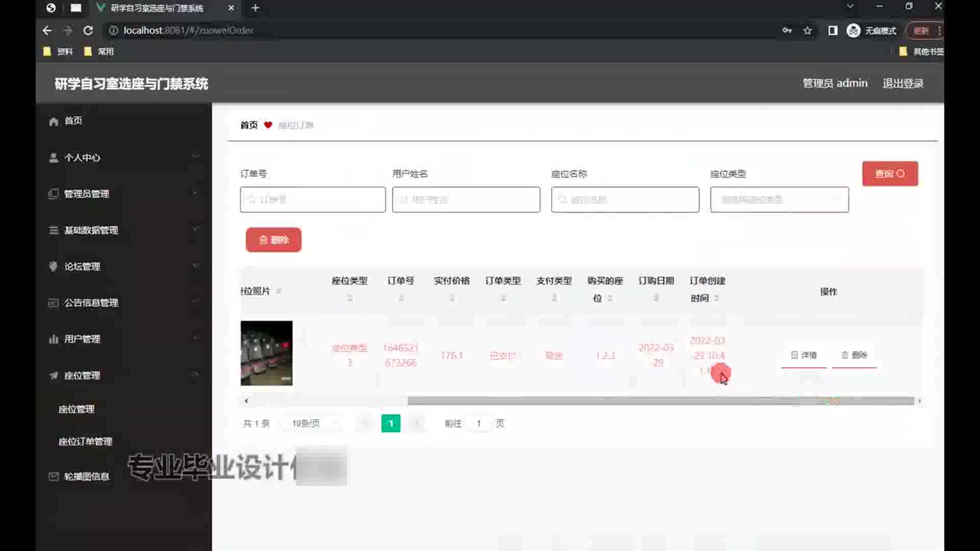The height and width of the screenshot is (551, 980).
Task: Click the browser reload icon
Action: pyautogui.click(x=88, y=31)
